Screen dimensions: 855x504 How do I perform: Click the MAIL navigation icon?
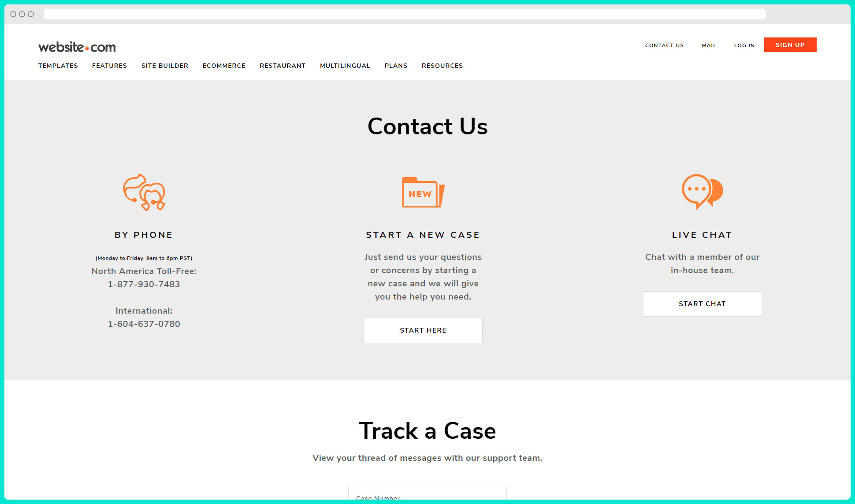click(709, 45)
